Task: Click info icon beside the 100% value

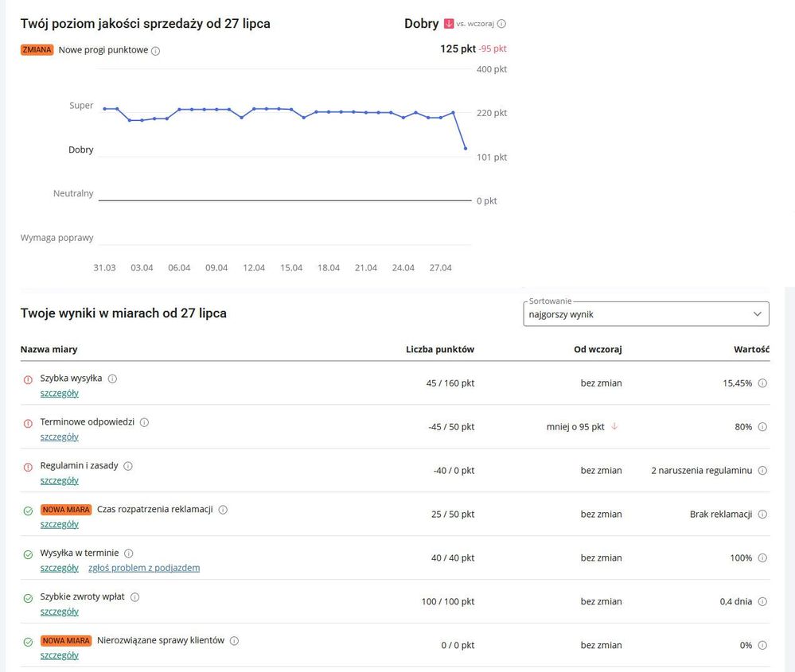Action: pos(762,558)
